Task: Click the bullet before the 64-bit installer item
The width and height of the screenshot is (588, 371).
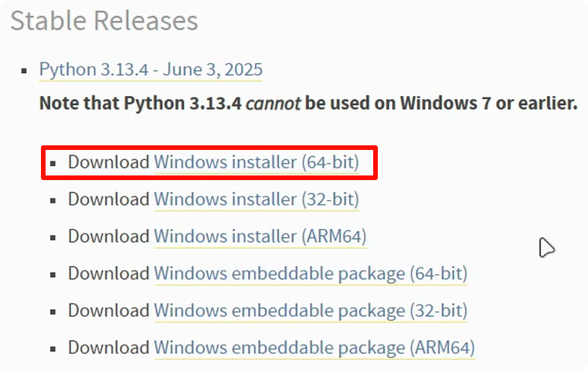Action: [x=53, y=164]
